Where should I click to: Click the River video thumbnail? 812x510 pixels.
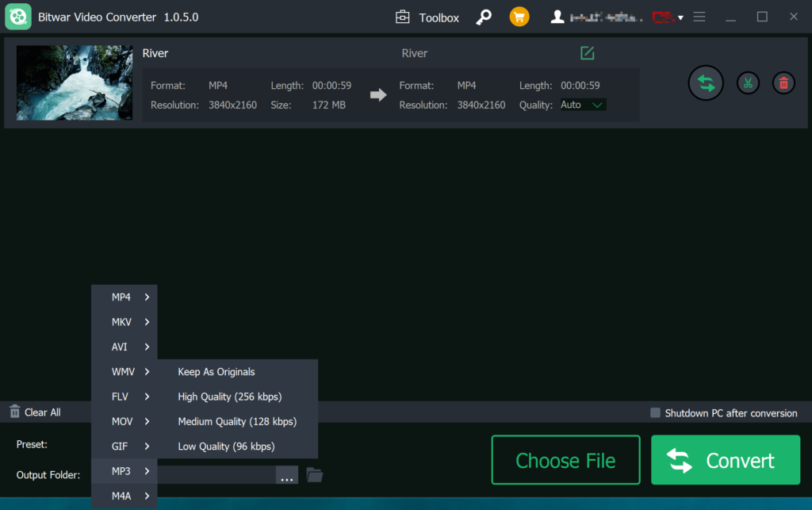[75, 82]
